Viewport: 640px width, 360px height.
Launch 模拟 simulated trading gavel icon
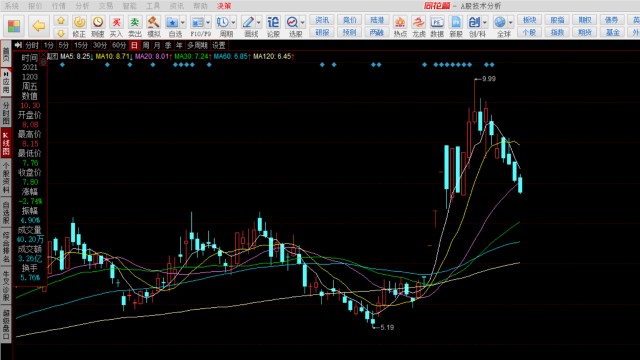153,26
